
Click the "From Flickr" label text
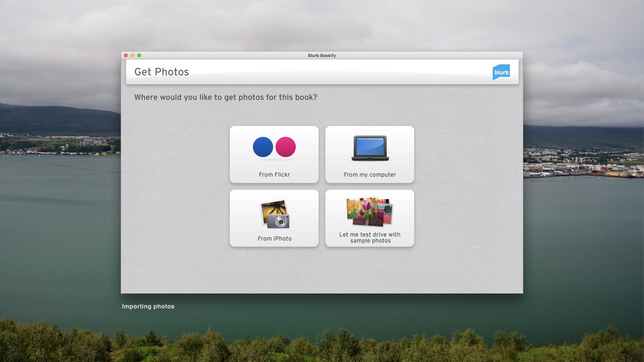[x=274, y=175]
